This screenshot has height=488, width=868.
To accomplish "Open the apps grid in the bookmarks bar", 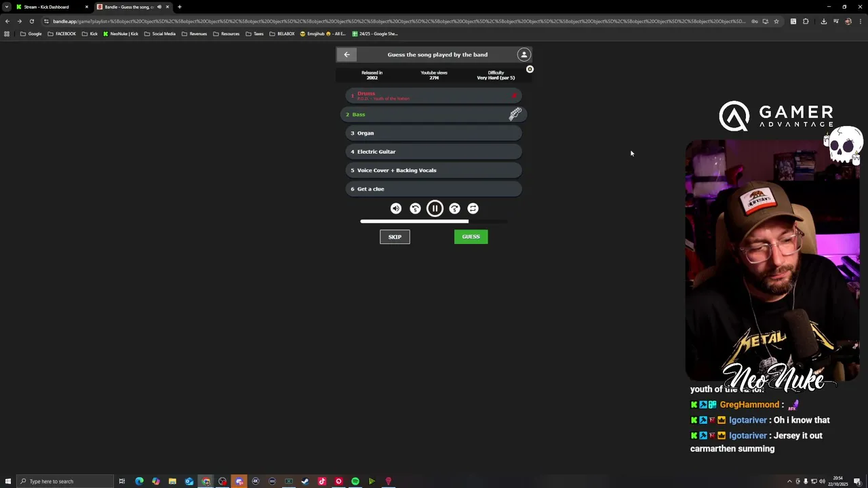I will coord(7,34).
